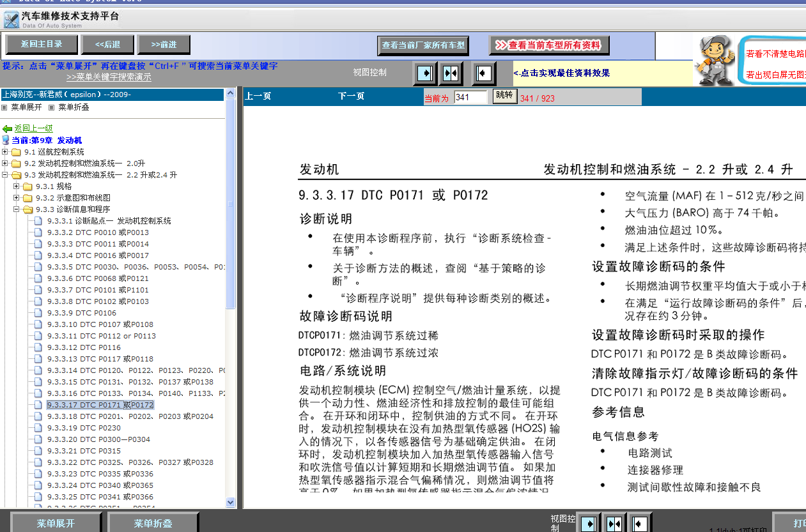The height and width of the screenshot is (532, 806).
Task: Open 9.3.3.20 DTC P0300—P0304
Action: click(99, 439)
